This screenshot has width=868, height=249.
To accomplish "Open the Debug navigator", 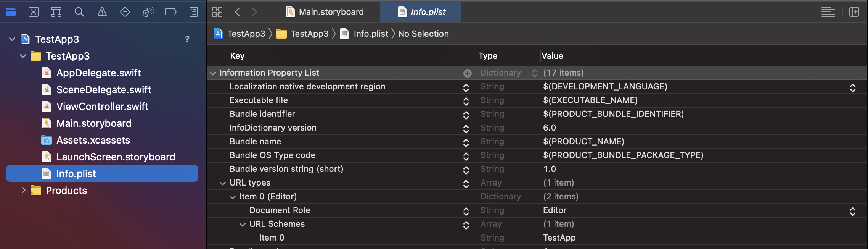I will [148, 12].
